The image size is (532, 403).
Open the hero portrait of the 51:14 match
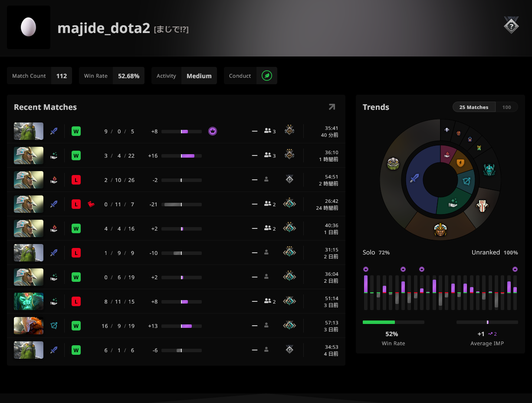click(29, 301)
